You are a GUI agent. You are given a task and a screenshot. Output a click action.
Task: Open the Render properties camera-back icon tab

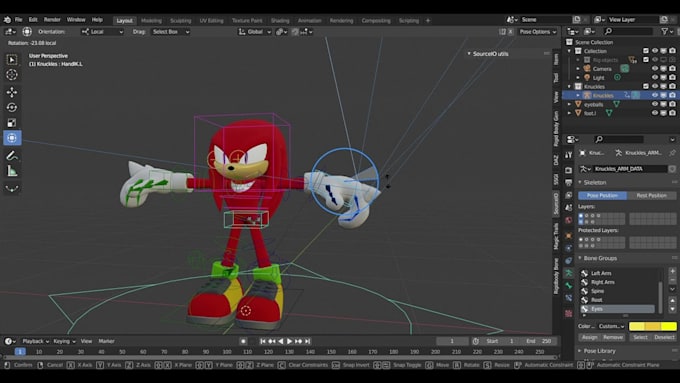pos(569,171)
